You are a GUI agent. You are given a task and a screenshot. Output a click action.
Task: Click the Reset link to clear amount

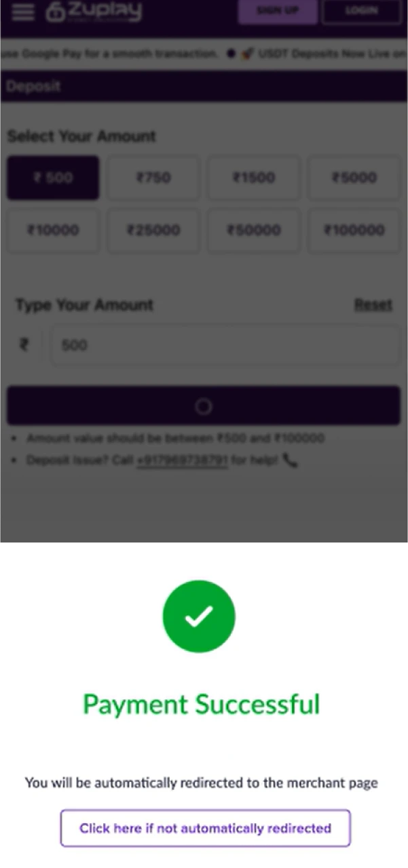[373, 304]
